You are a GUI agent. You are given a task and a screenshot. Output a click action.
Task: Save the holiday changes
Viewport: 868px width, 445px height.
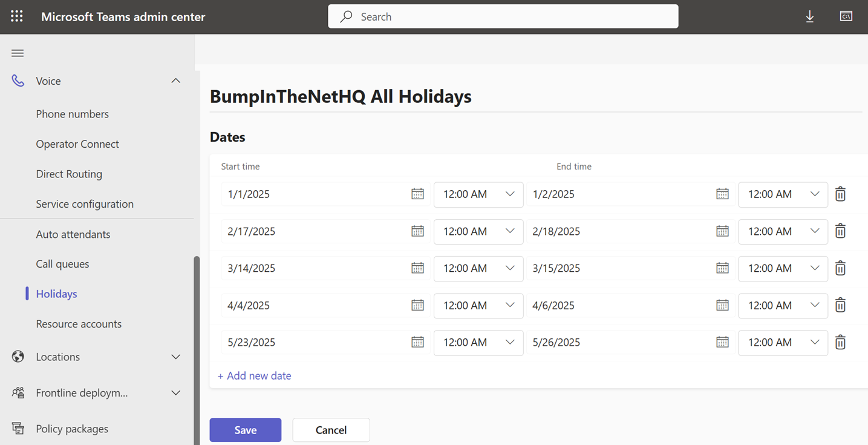(246, 430)
